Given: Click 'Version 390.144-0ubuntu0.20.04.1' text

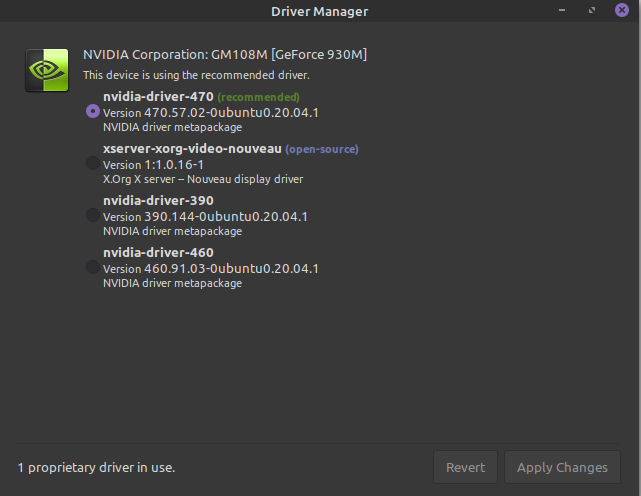Looking at the screenshot, I should (205, 217).
